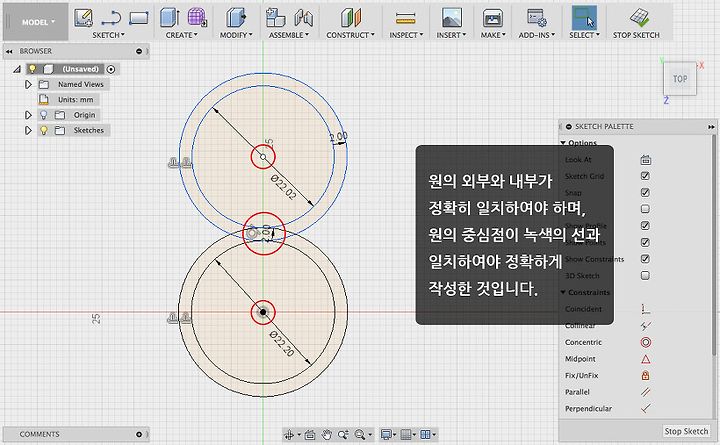Select the Rectangle sketch tool icon
Viewport: 720px width, 445px height.
[139, 18]
